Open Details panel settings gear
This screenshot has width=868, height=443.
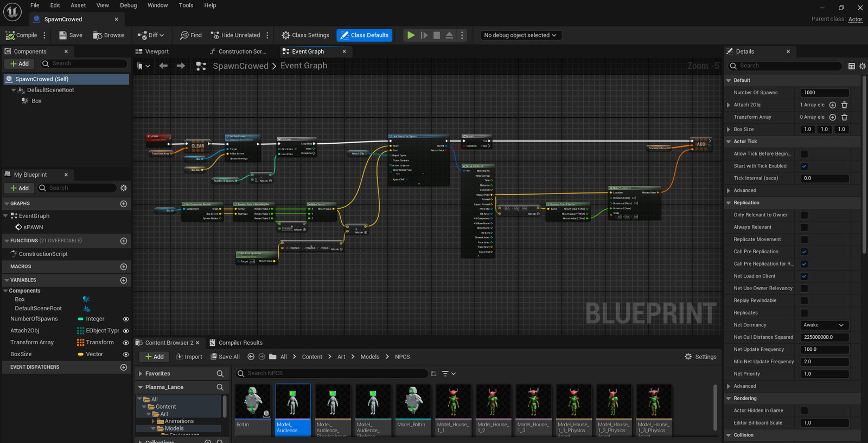coord(863,66)
